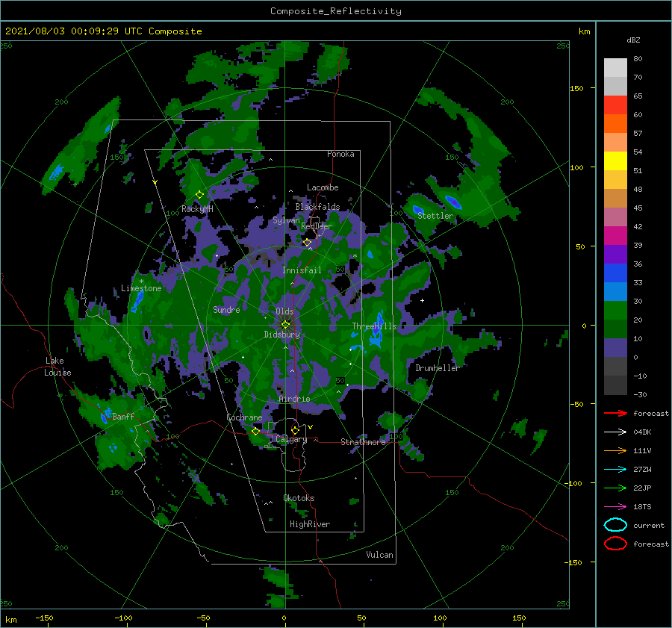
Task: Click the red forecast arrow in legend
Action: tap(615, 413)
